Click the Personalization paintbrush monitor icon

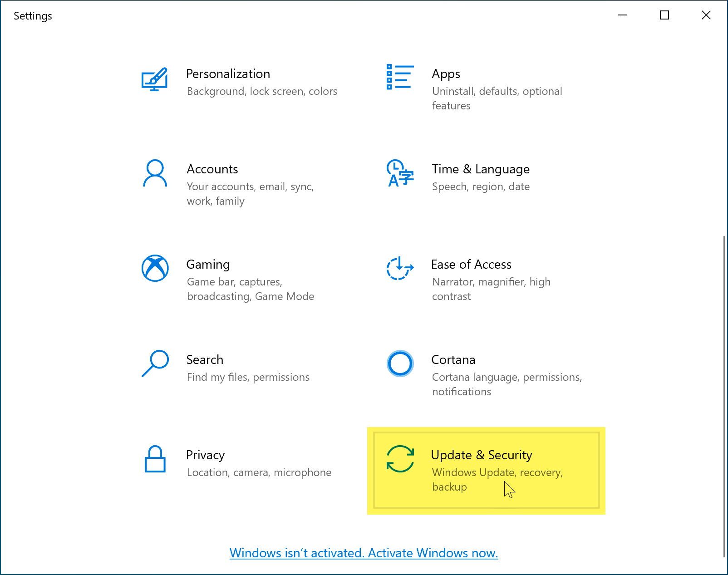coord(155,80)
